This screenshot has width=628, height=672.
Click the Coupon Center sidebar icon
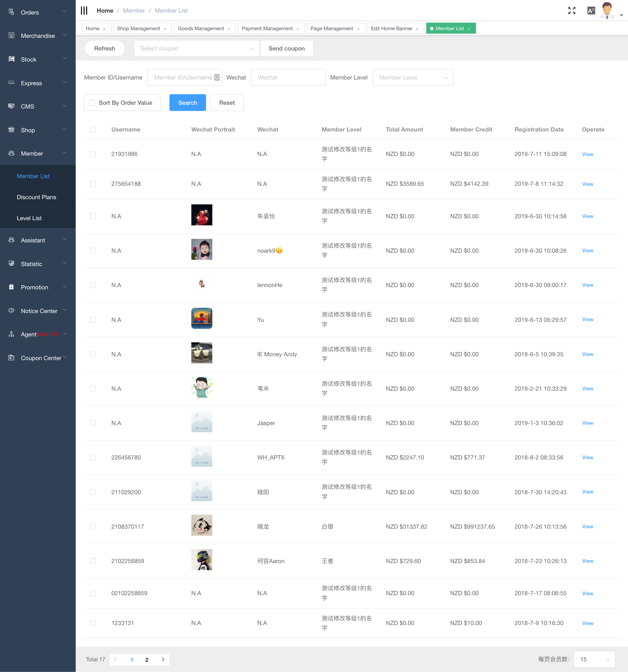[11, 358]
